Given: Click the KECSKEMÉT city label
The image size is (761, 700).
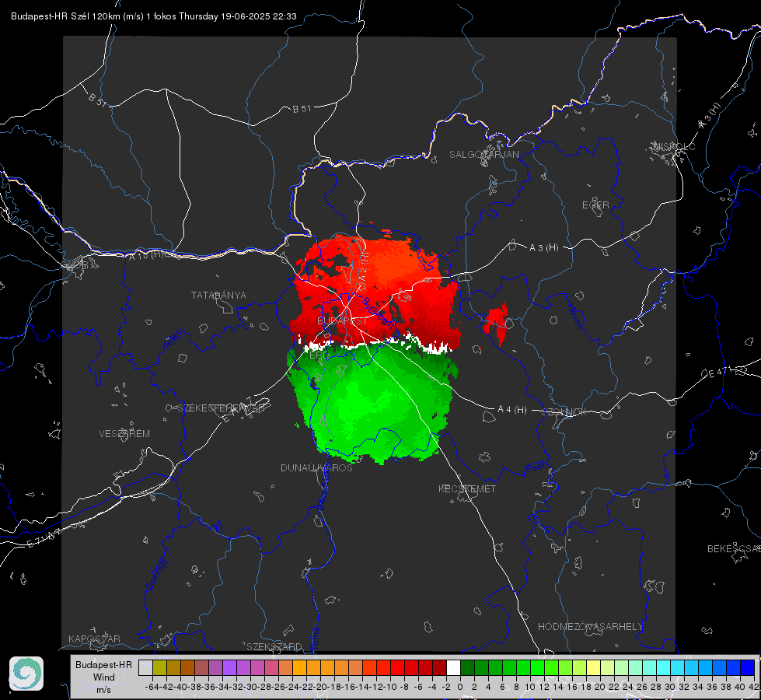Looking at the screenshot, I should [x=467, y=489].
